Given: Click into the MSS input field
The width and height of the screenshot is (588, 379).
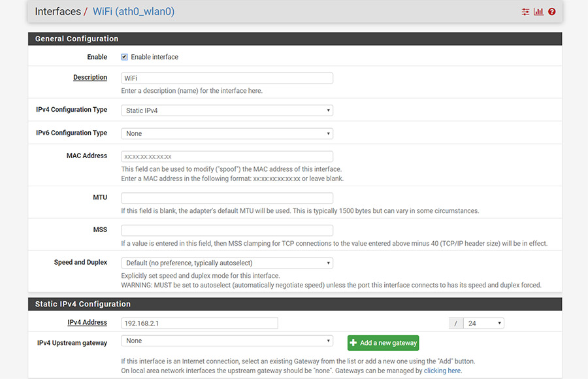Looking at the screenshot, I should tap(227, 231).
